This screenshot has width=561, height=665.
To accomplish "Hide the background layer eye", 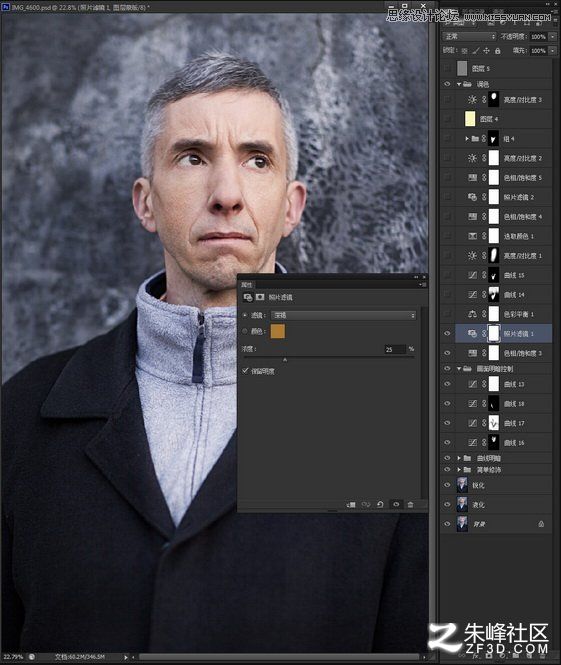I will coord(447,524).
